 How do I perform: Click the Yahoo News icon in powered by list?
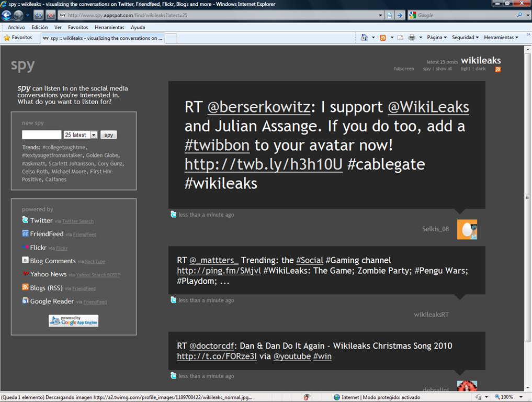pos(25,273)
